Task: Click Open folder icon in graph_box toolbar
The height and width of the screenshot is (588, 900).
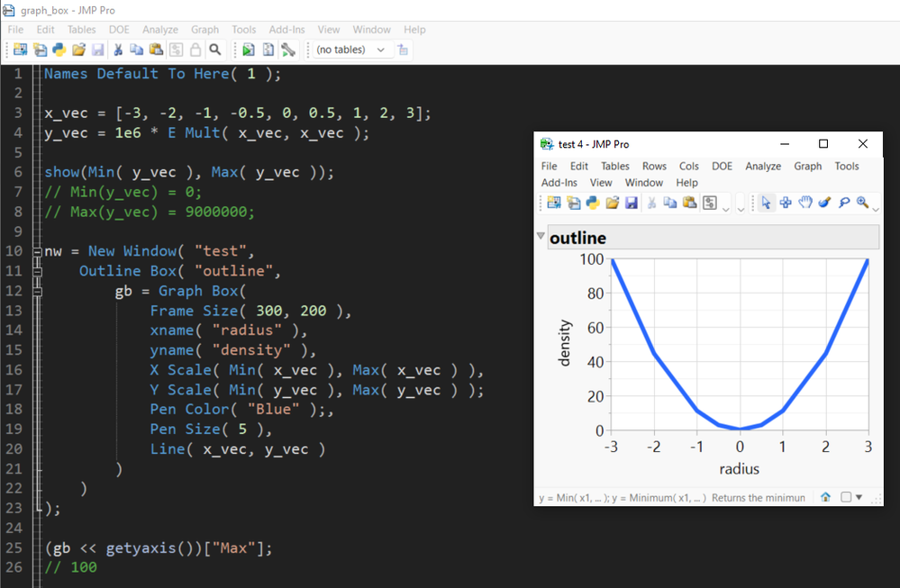Action: [x=78, y=50]
